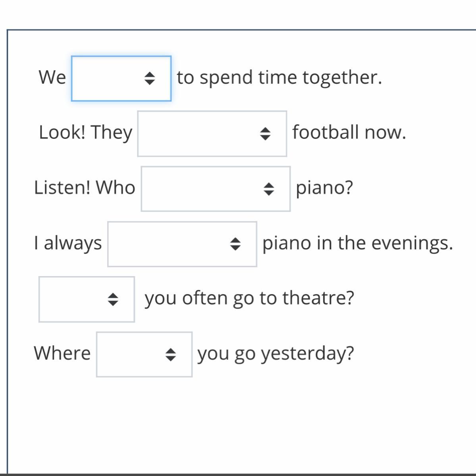Click the words "Listen! Who"
The height and width of the screenshot is (476, 476).
[85, 187]
